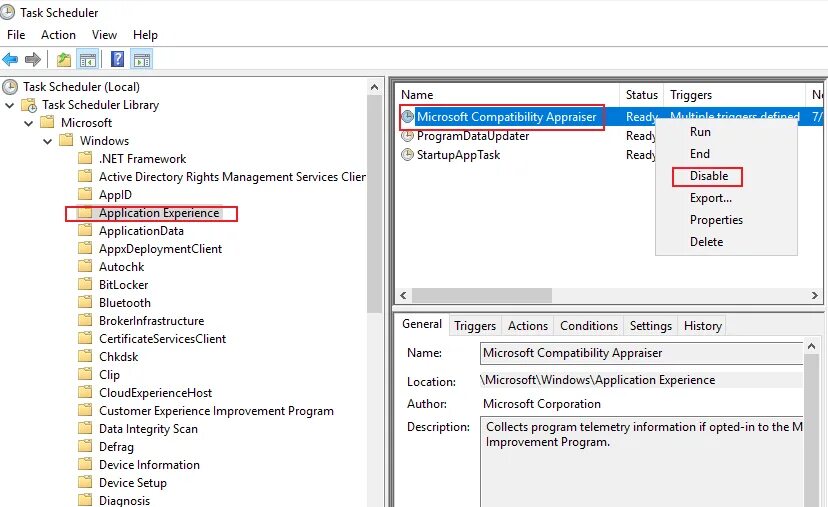
Task: Click the Task Scheduler (Local) root icon
Action: (x=10, y=87)
